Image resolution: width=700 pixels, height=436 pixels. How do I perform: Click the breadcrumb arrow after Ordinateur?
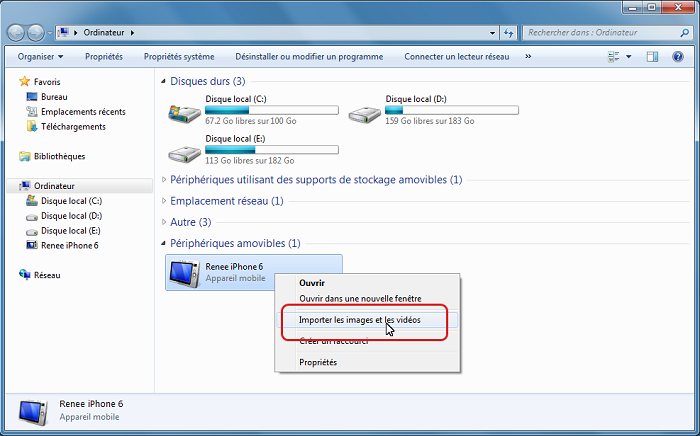[x=132, y=33]
